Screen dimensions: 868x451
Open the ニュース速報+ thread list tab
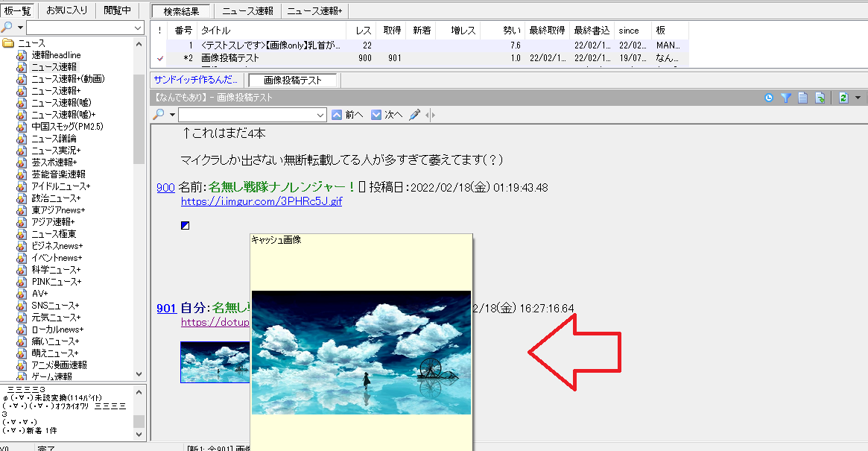coord(314,10)
